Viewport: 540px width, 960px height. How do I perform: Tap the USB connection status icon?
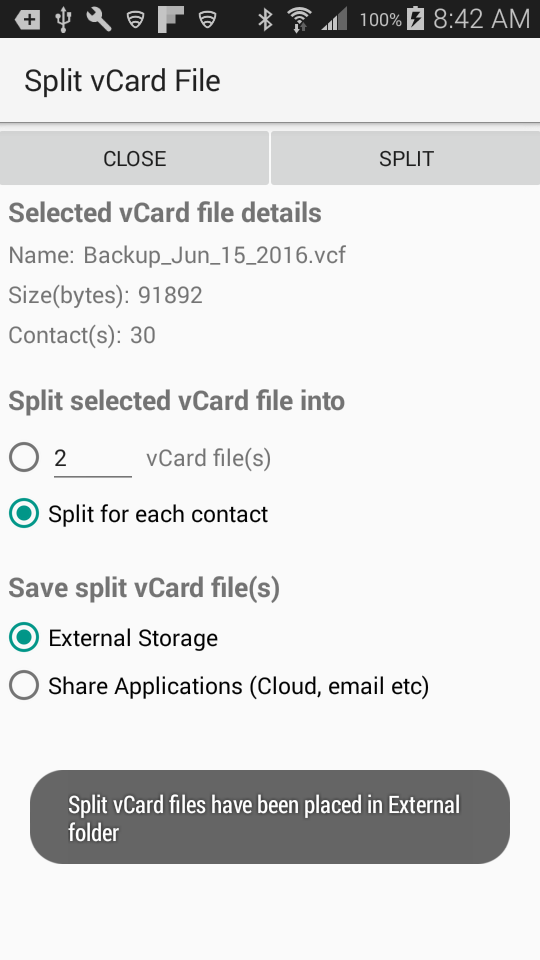pyautogui.click(x=63, y=20)
